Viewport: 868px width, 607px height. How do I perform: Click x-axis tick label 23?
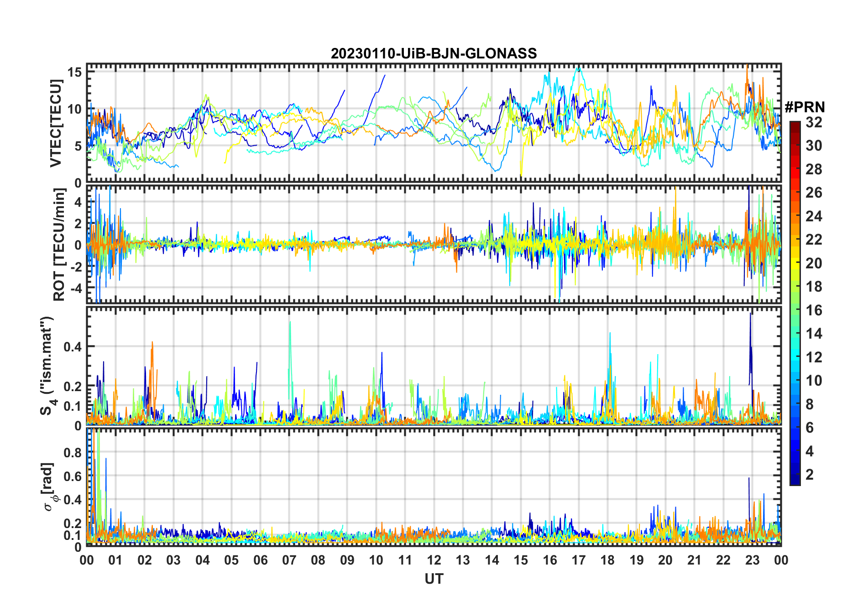pos(752,560)
